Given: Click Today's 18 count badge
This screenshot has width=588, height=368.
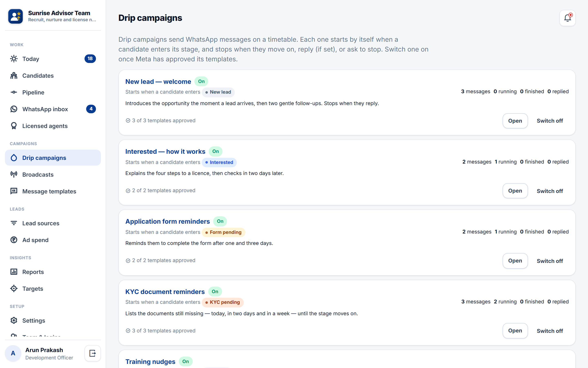Looking at the screenshot, I should [90, 59].
